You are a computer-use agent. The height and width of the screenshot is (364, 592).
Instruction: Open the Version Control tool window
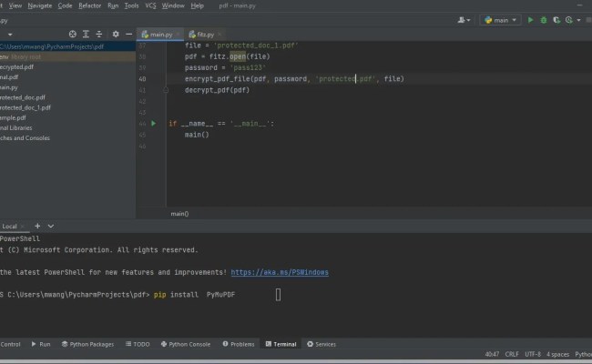10,344
